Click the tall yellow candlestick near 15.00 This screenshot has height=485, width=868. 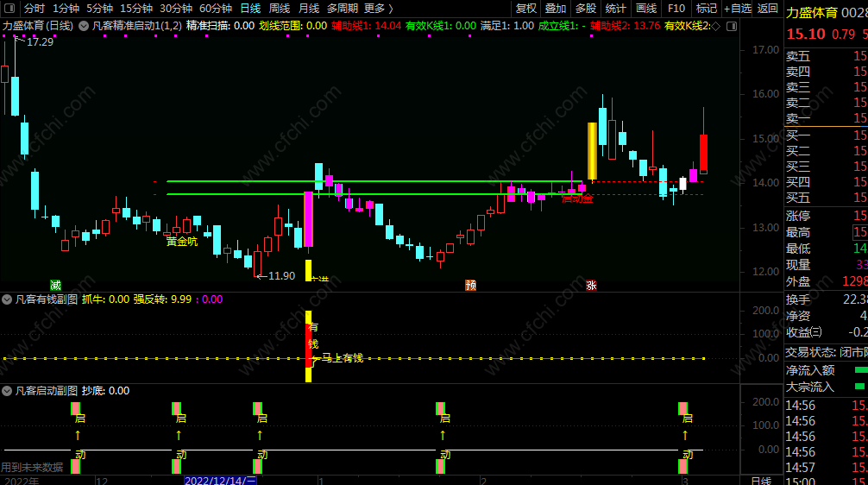point(592,151)
